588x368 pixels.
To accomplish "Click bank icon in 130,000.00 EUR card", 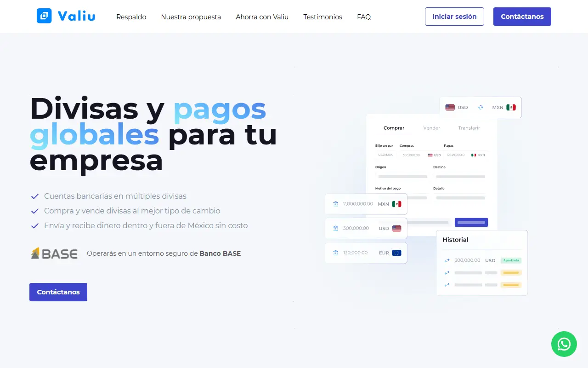I will tap(336, 253).
